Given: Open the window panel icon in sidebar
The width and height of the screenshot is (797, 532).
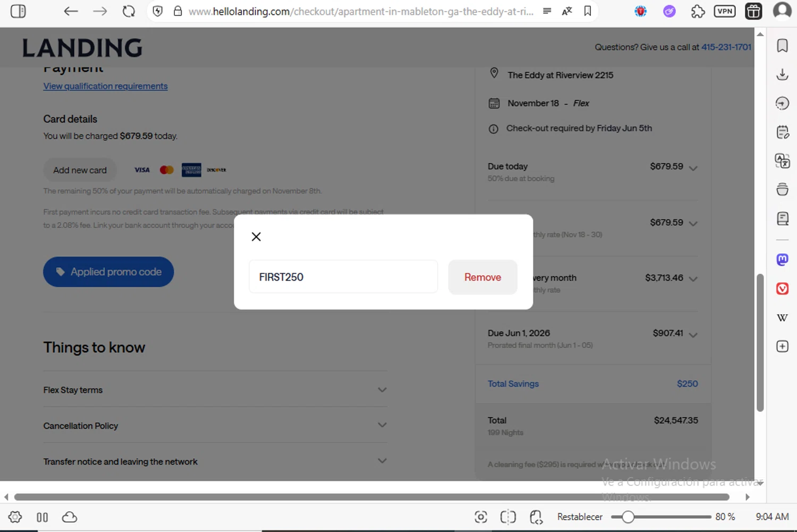Looking at the screenshot, I should coord(782,189).
